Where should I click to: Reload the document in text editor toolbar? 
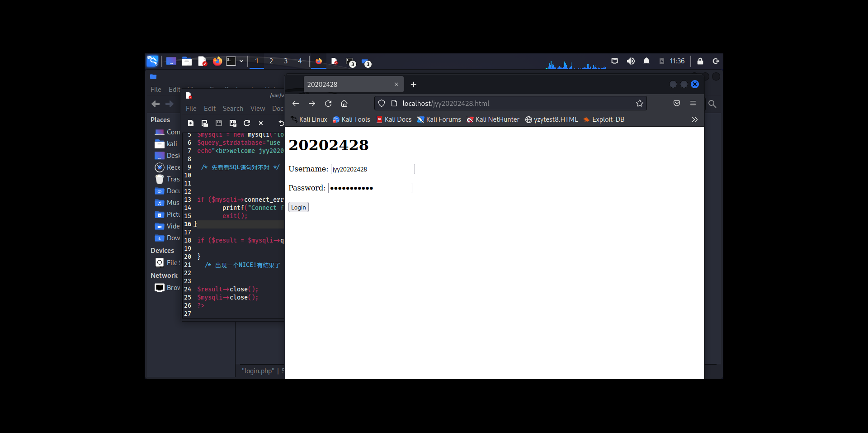pos(247,123)
